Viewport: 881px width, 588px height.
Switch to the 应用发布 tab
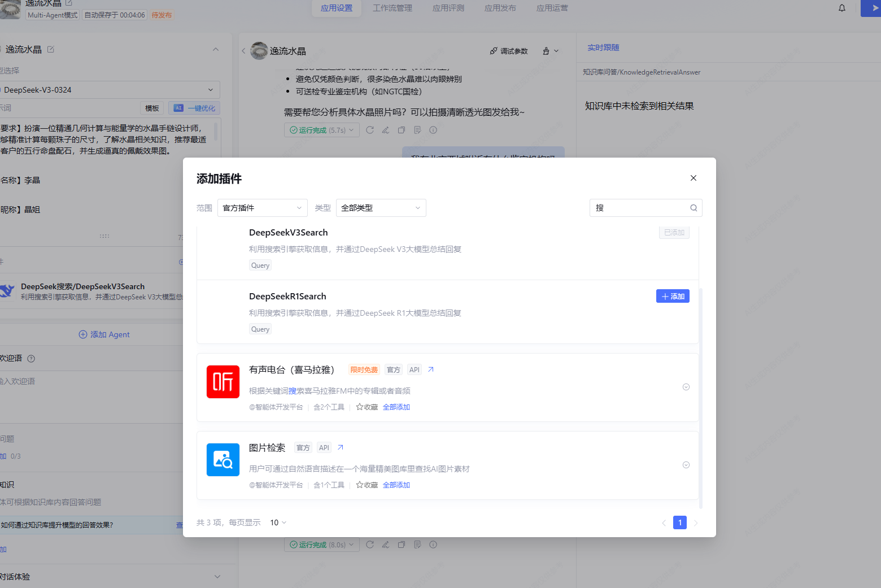pos(500,8)
